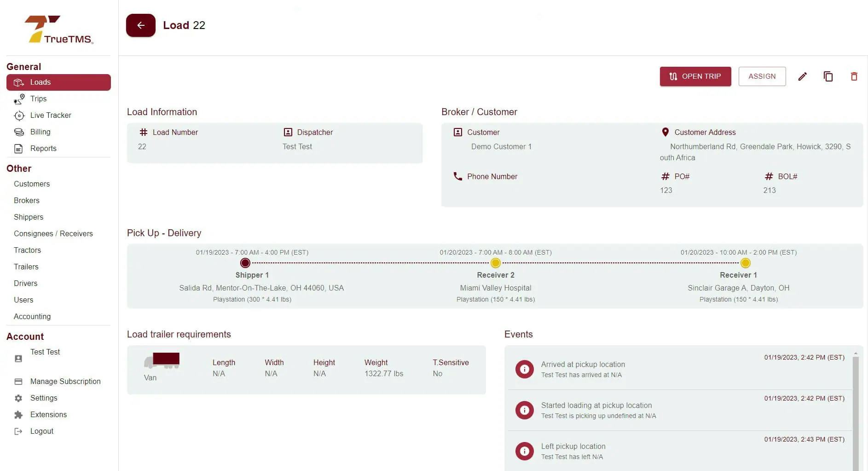Click the info icon on Arrived at pickup event

[x=525, y=369]
